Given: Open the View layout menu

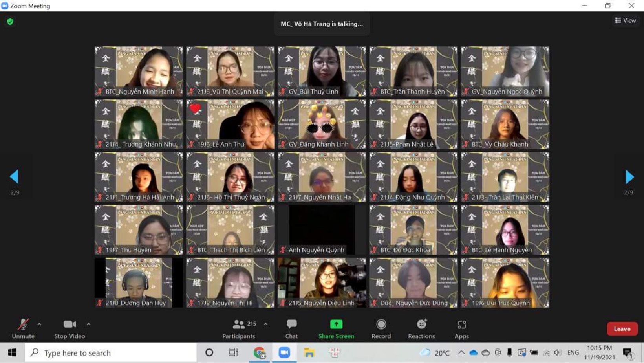Looking at the screenshot, I should (x=625, y=20).
